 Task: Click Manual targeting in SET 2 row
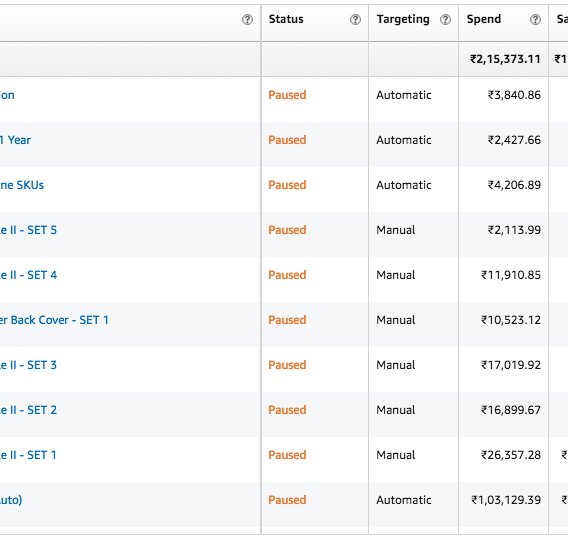pos(396,410)
